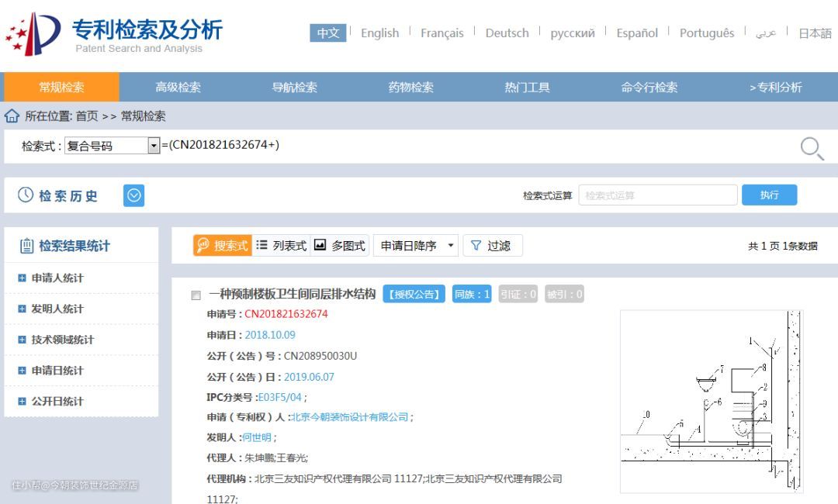Click the magnifying glass search icon

pyautogui.click(x=812, y=147)
